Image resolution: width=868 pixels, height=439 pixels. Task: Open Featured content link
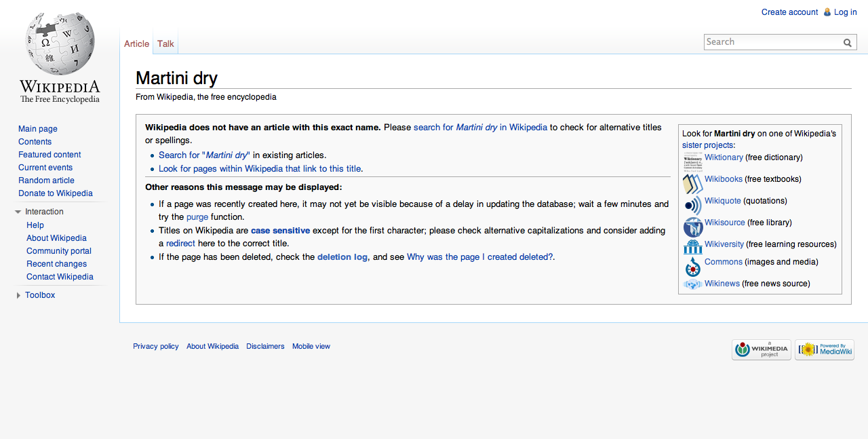click(50, 155)
